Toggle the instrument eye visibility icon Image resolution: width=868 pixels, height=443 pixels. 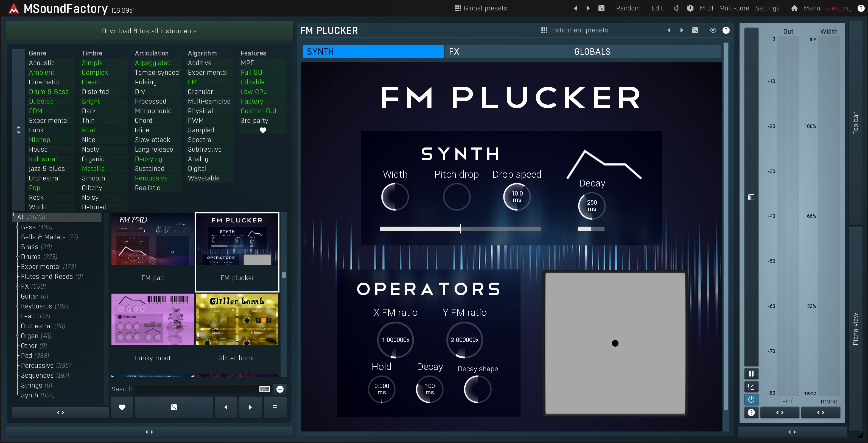tap(713, 30)
